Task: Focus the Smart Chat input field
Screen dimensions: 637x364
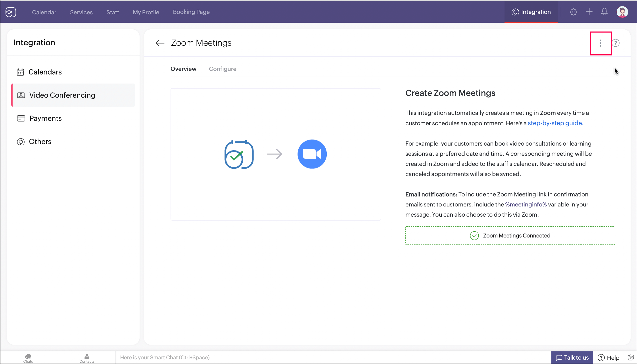Action: point(333,358)
